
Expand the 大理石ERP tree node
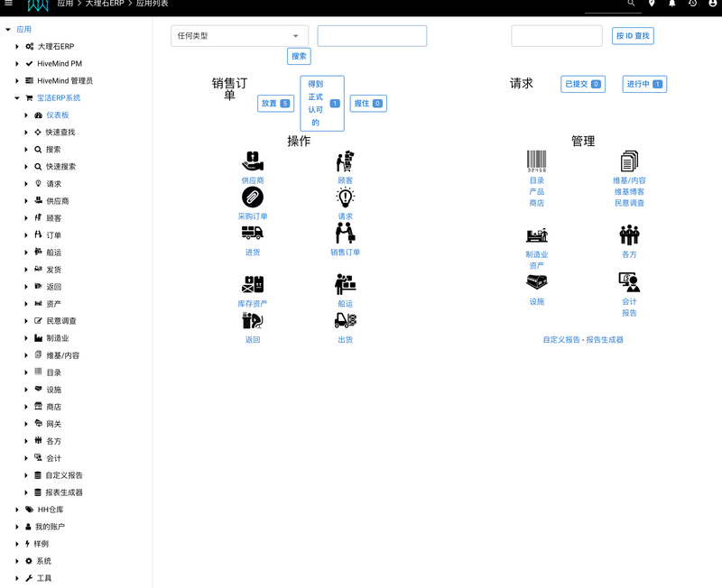(x=17, y=47)
